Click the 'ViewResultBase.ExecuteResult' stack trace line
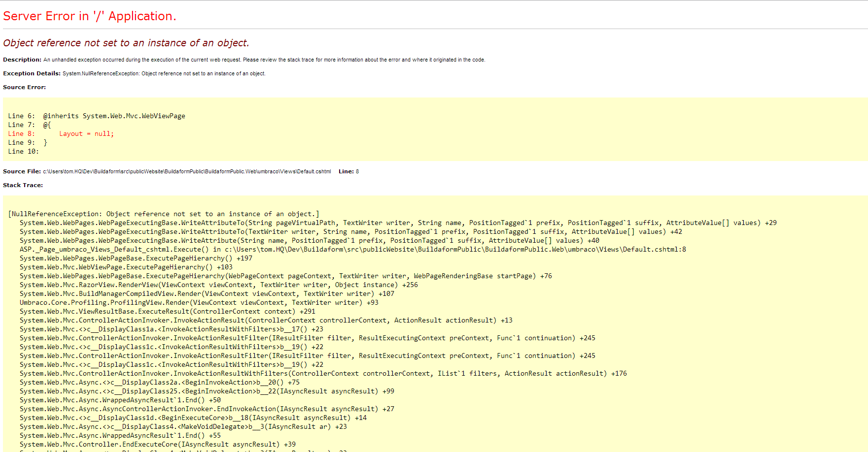 pyautogui.click(x=167, y=312)
